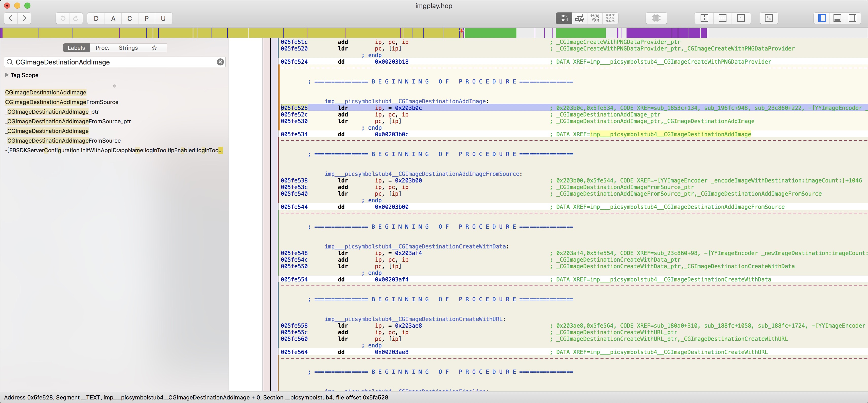Toggle the right inspector panel
The image size is (868, 403).
[853, 18]
